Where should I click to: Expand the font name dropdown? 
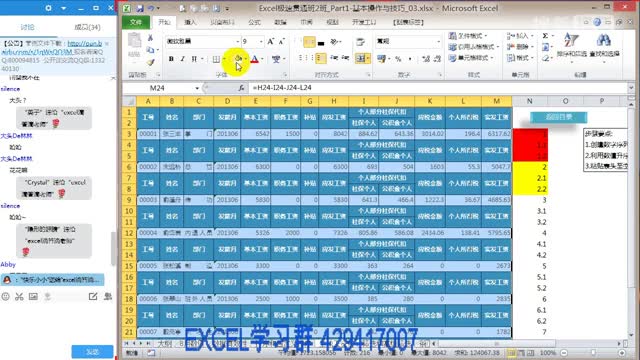tap(237, 42)
